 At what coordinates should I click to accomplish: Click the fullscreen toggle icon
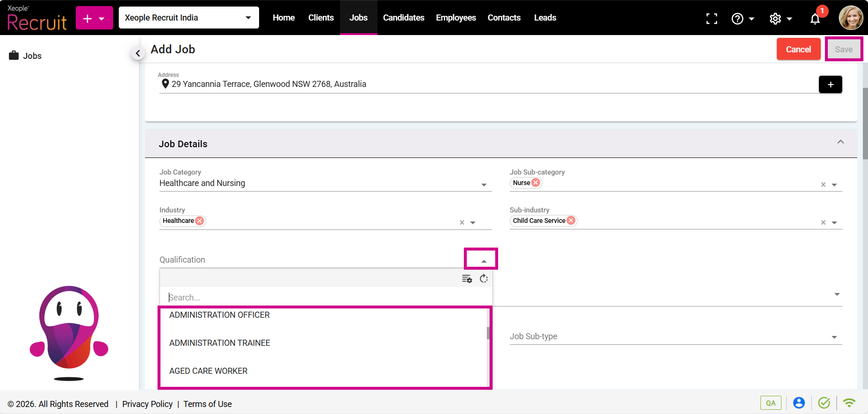pyautogui.click(x=711, y=18)
